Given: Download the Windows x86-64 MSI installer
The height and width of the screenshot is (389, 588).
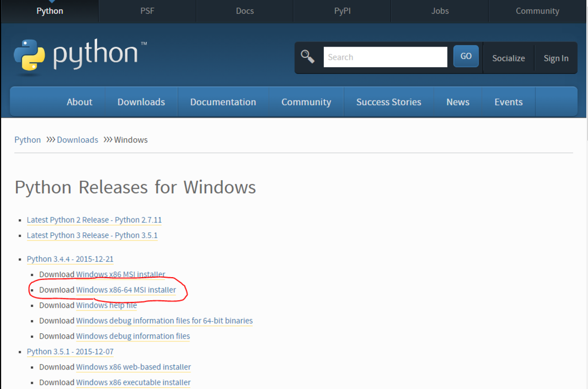Looking at the screenshot, I should point(126,290).
